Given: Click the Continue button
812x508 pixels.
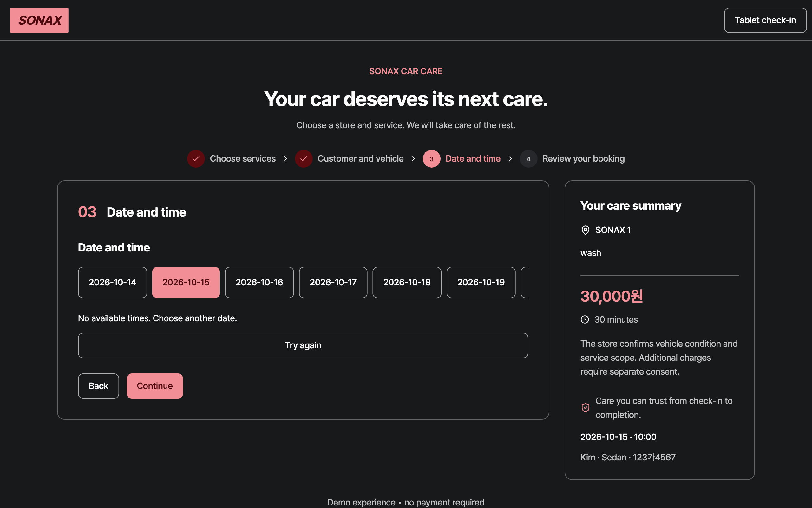Looking at the screenshot, I should click(x=155, y=386).
